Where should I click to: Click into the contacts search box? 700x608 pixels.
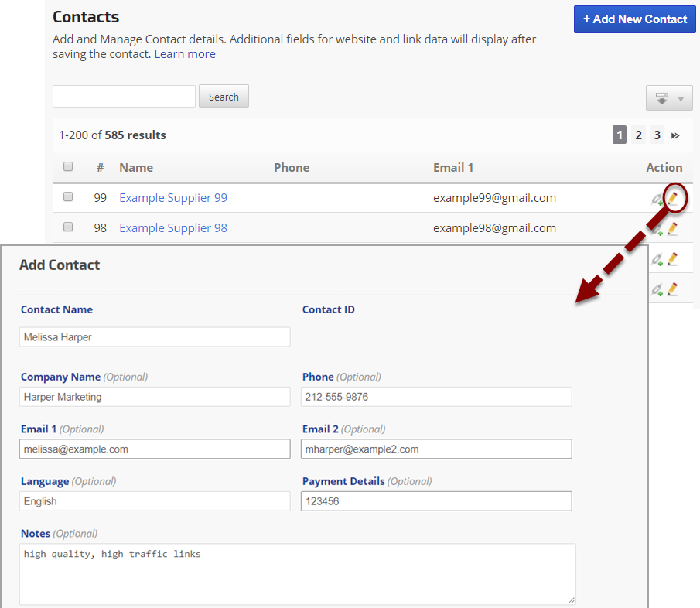coord(124,97)
